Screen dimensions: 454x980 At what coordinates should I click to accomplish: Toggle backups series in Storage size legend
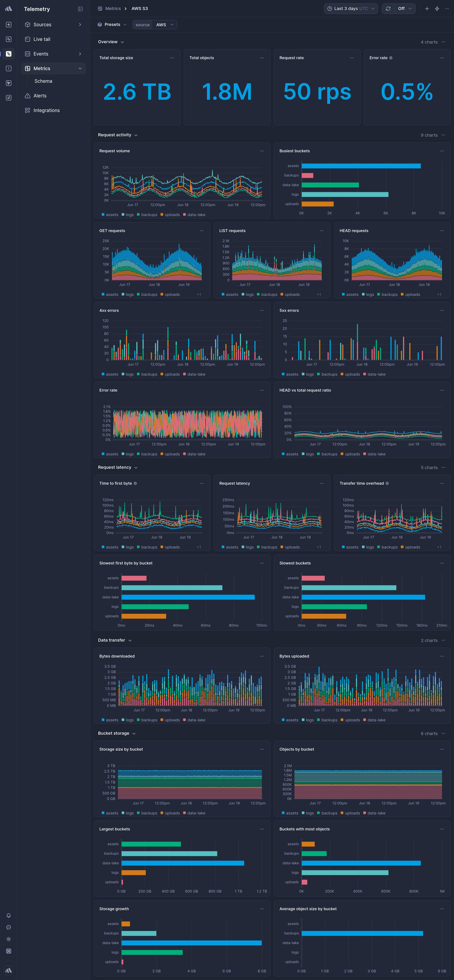pyautogui.click(x=147, y=813)
